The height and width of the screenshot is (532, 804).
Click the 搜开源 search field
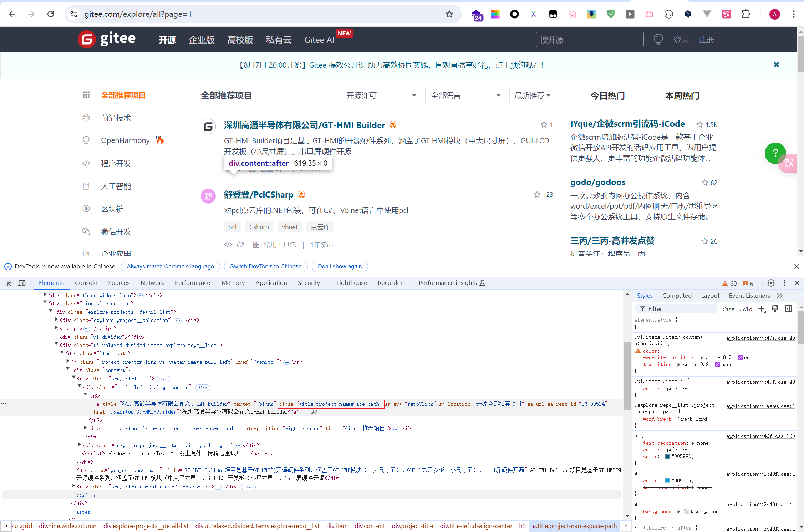coord(589,40)
